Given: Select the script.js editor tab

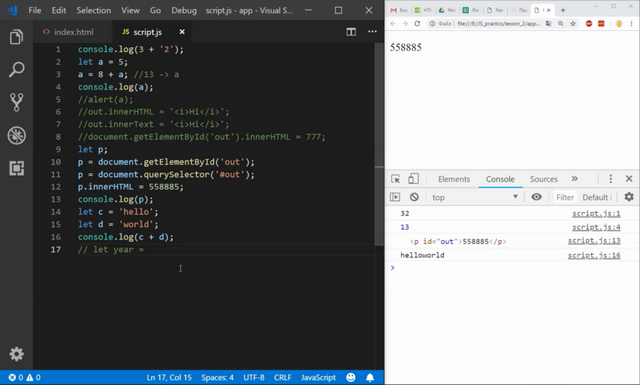Looking at the screenshot, I should pos(142,32).
